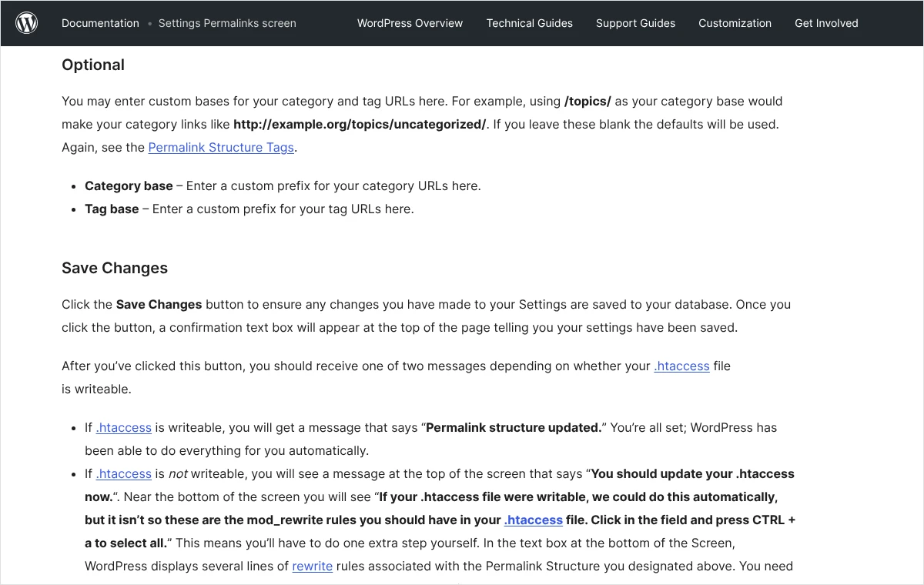
Task: Click the Optional heading
Action: [93, 65]
